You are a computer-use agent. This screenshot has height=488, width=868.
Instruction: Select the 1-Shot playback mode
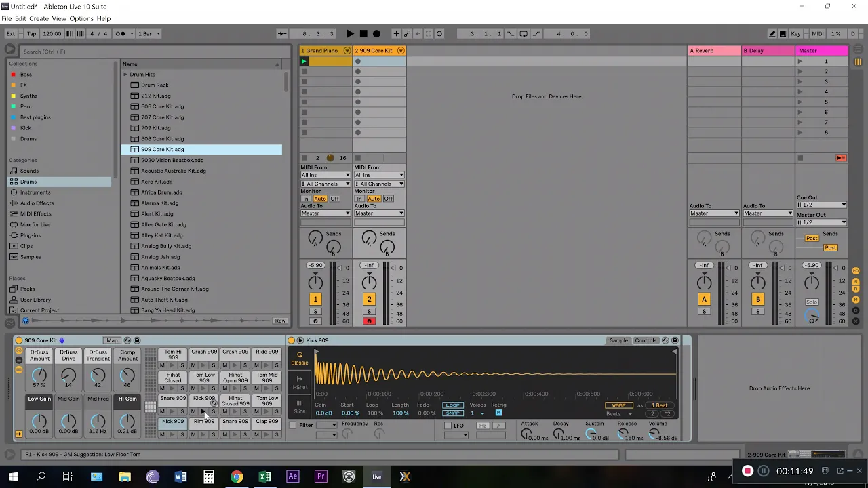(300, 383)
